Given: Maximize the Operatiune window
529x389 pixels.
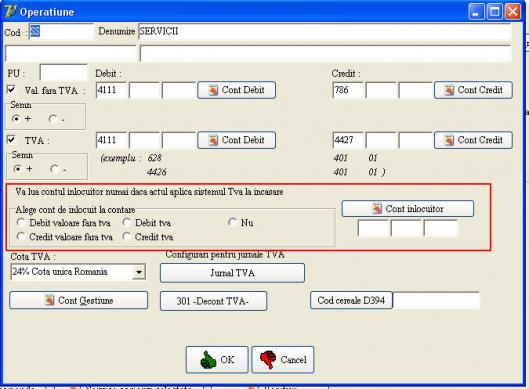Looking at the screenshot, I should pos(494,12).
